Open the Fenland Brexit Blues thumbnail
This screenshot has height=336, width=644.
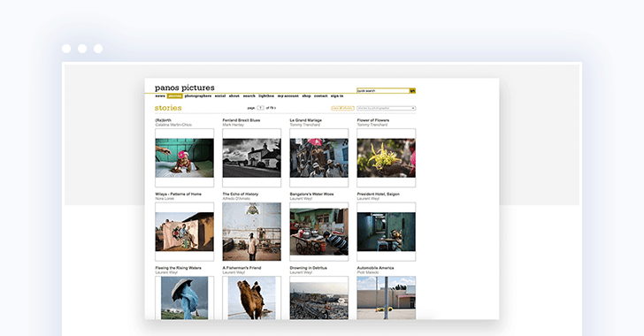pyautogui.click(x=252, y=157)
